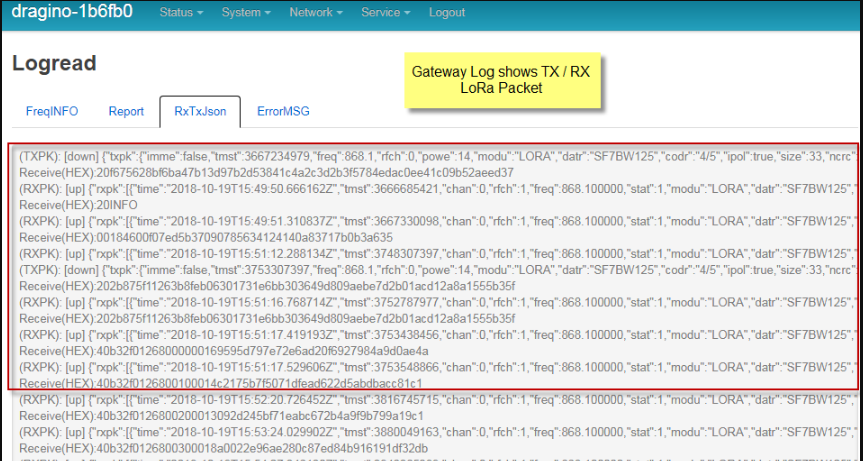
Task: Open the ErrorMSG tab
Action: 283,112
